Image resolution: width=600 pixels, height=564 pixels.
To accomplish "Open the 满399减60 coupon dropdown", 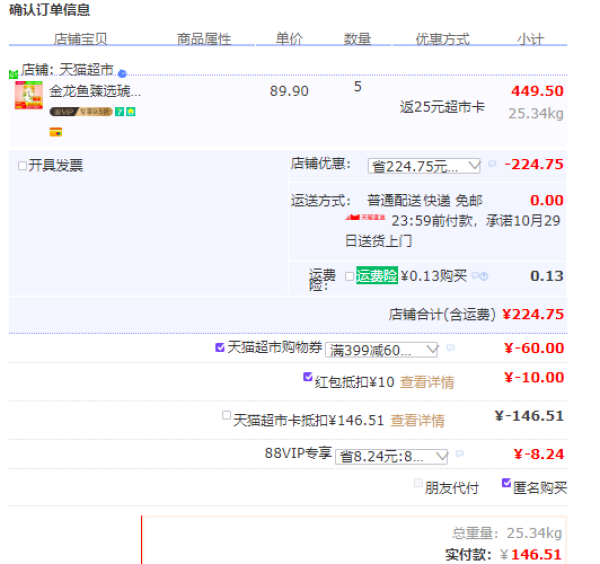I will coord(382,350).
